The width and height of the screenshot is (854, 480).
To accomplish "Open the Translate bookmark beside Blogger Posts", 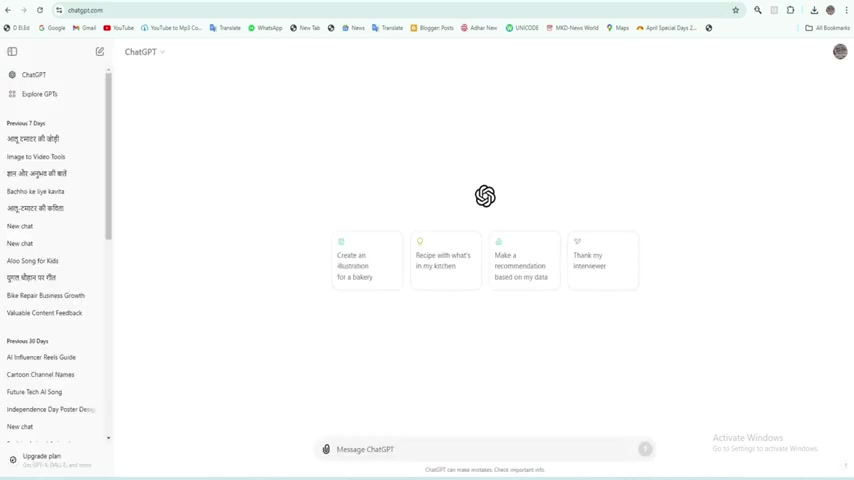I will click(387, 28).
